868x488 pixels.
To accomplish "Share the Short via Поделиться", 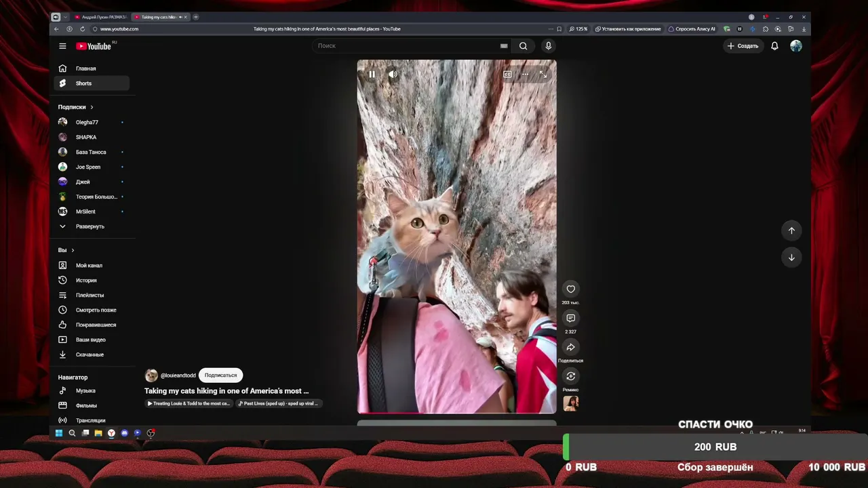I will [x=571, y=348].
